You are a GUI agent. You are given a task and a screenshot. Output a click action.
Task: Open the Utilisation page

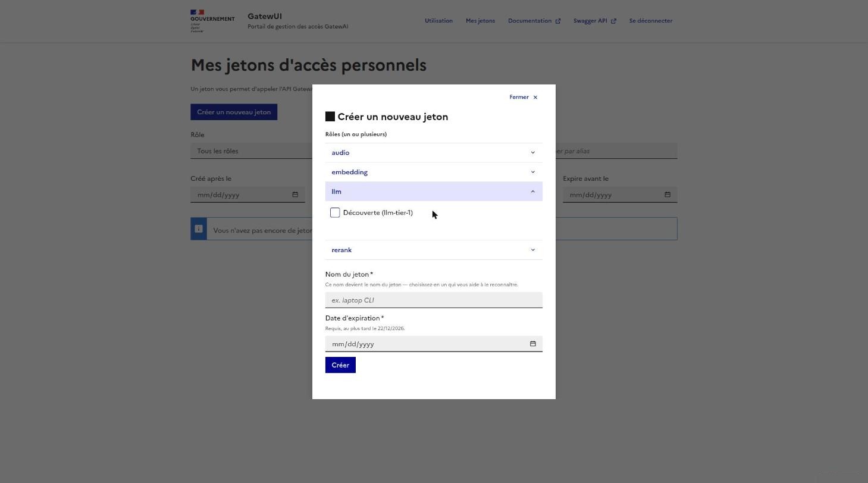[438, 21]
